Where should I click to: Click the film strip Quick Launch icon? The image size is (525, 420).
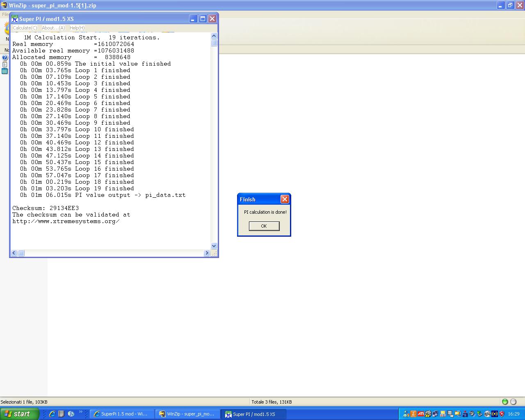click(x=61, y=414)
